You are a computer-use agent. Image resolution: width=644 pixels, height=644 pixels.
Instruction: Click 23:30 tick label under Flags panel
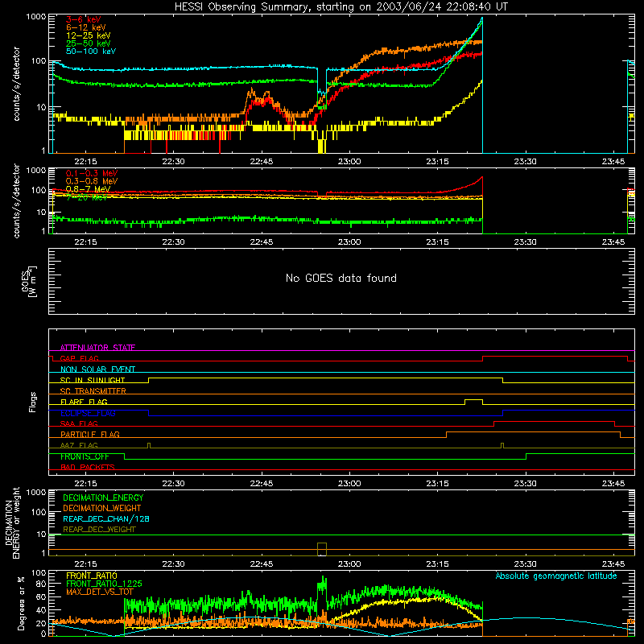coord(526,484)
